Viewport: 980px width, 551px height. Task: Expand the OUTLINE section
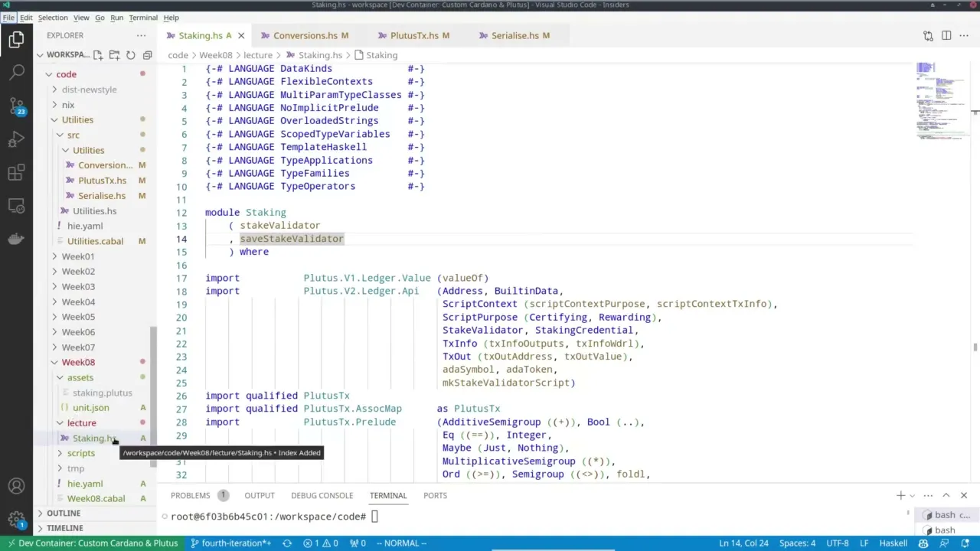click(x=64, y=513)
